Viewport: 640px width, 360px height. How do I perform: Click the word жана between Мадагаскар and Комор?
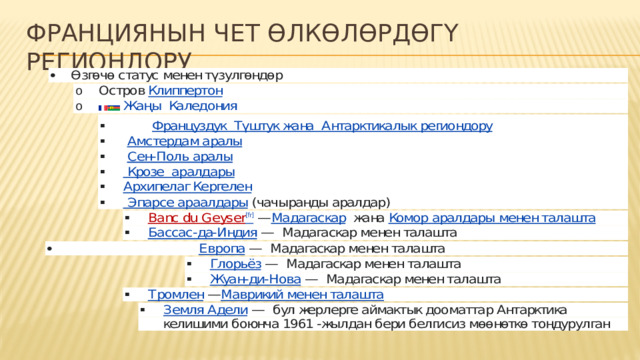pos(369,218)
